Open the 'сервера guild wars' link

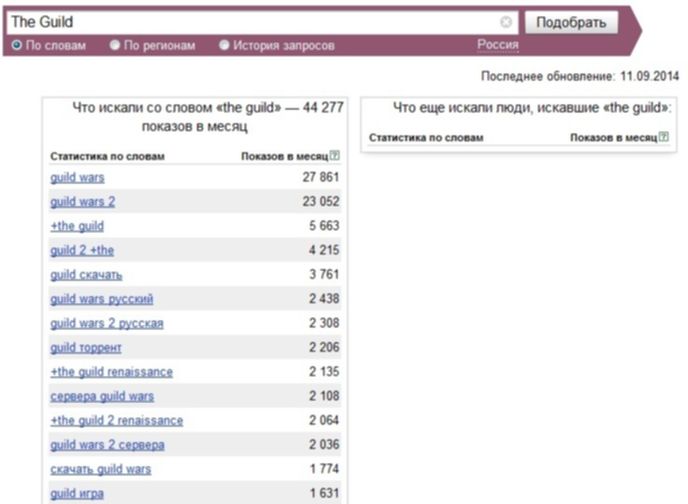pos(102,396)
